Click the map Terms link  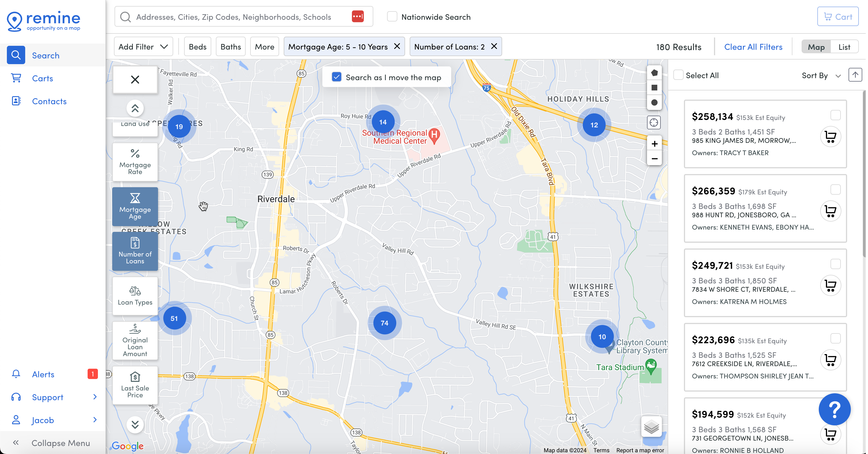(601, 450)
